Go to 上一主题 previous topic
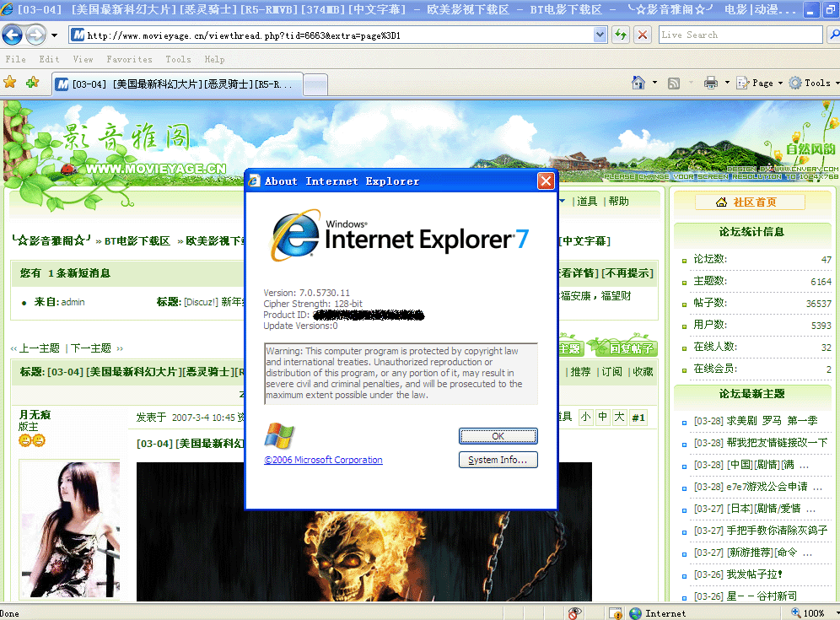The image size is (840, 620). 39,348
